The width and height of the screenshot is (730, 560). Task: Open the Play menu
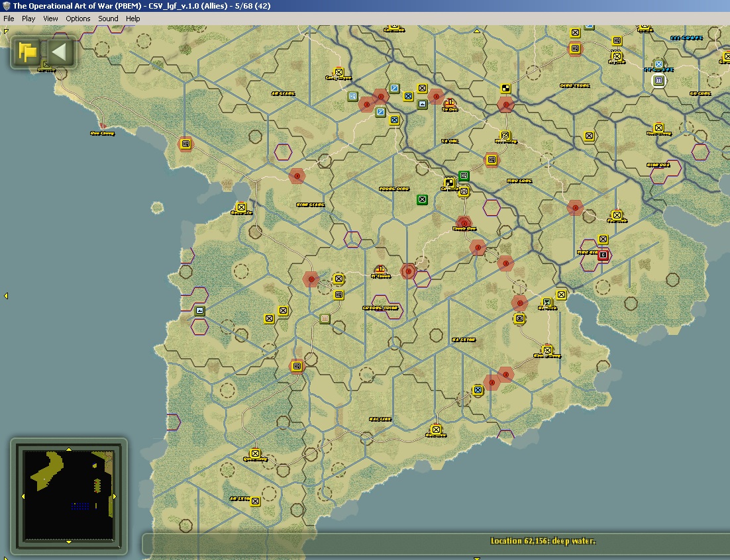tap(28, 19)
